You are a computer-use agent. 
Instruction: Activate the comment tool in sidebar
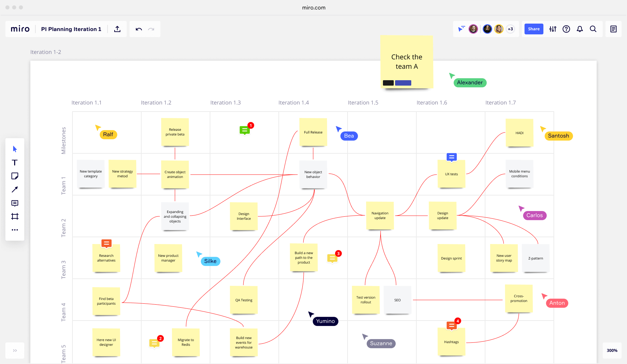pos(15,203)
